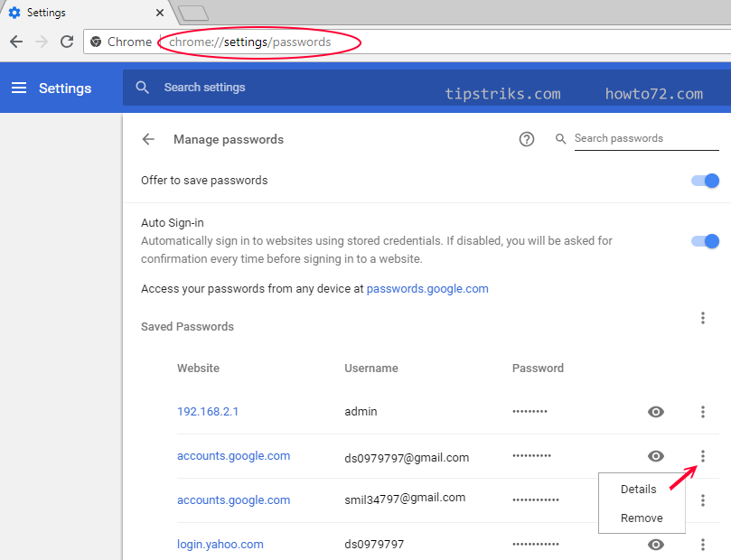This screenshot has width=731, height=560.
Task: Open the passwords help question icon
Action: [527, 139]
